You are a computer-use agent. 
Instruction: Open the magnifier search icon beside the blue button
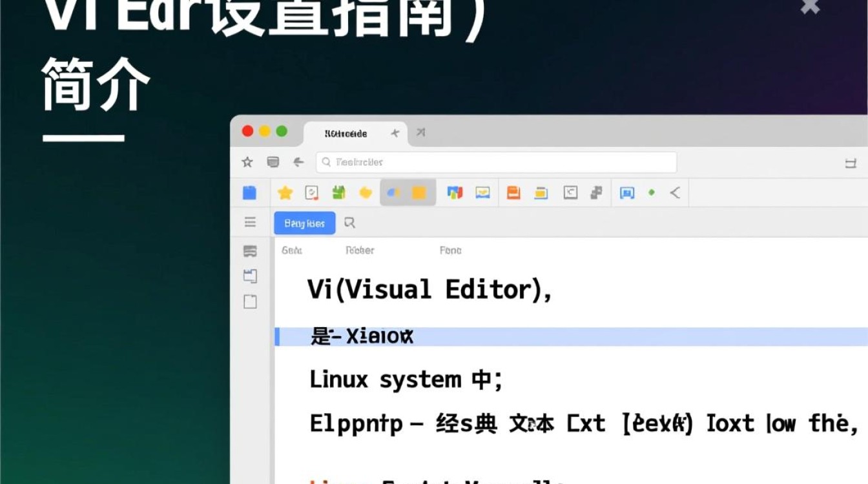350,223
